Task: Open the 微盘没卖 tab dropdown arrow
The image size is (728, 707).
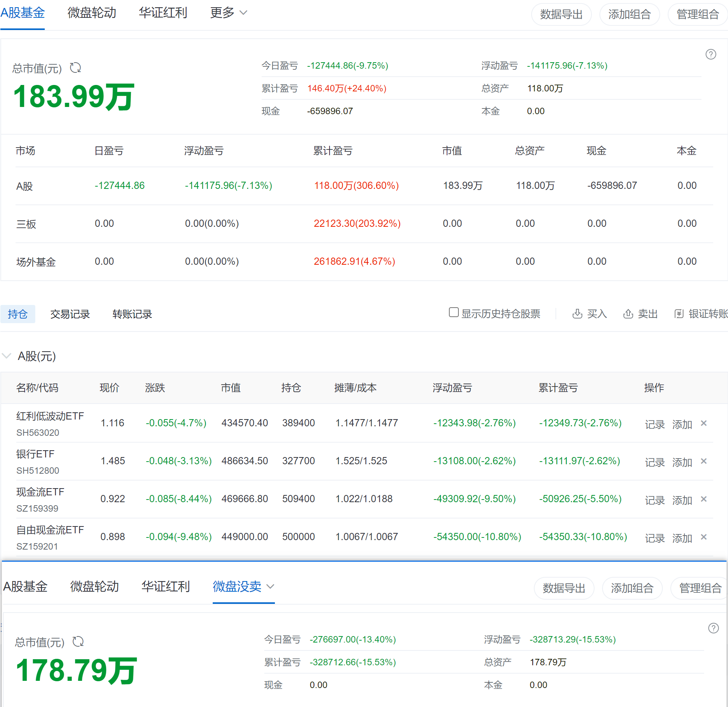Action: pos(270,586)
